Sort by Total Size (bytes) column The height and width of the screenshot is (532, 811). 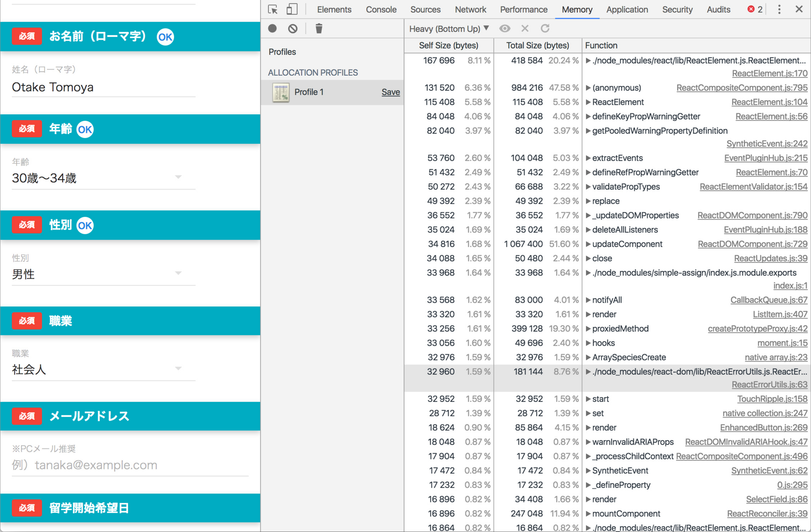pyautogui.click(x=538, y=45)
